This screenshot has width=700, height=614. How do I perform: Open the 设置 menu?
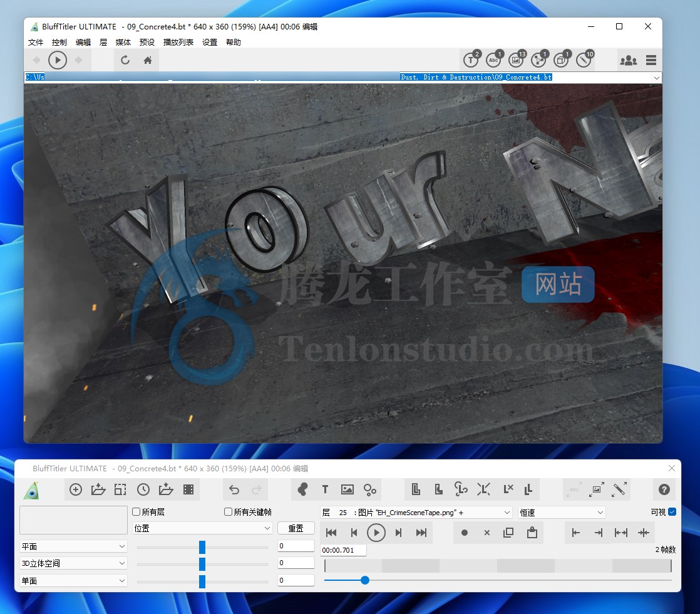tap(210, 43)
